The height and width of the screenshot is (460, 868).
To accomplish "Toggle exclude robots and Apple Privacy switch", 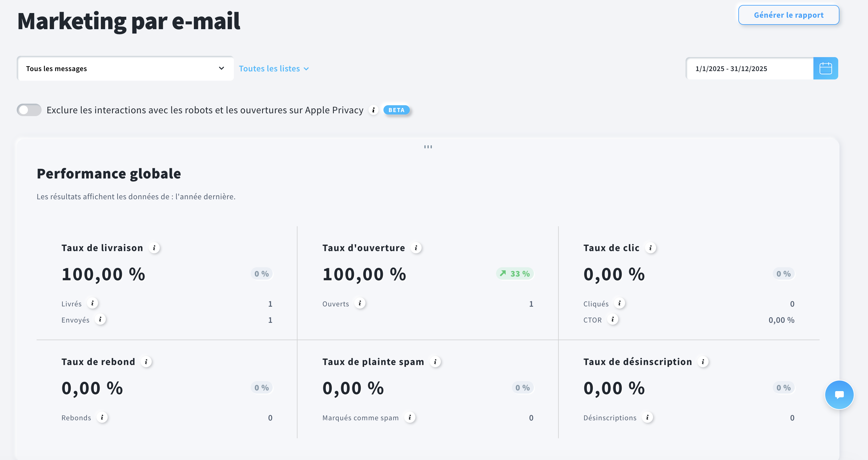I will pos(29,110).
